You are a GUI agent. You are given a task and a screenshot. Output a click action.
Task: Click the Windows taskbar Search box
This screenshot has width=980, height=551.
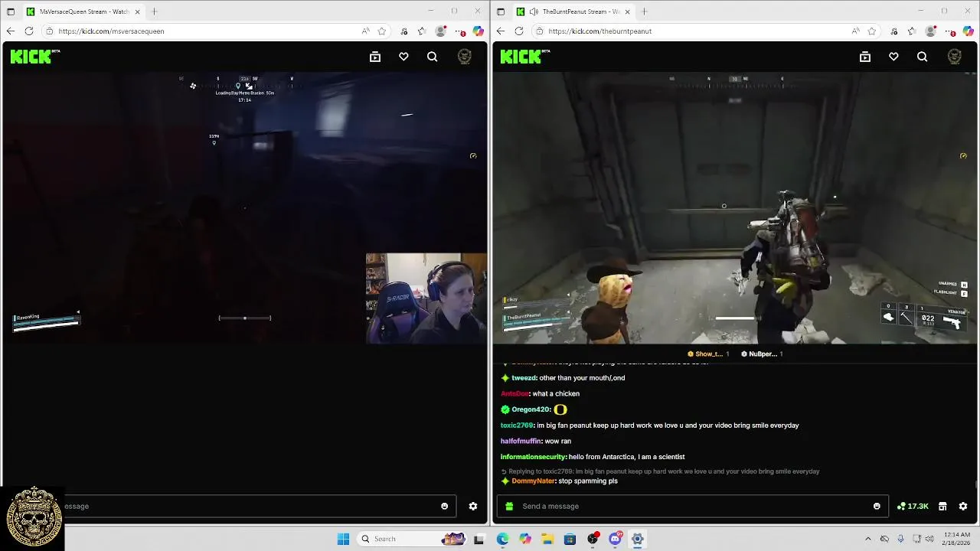point(412,539)
